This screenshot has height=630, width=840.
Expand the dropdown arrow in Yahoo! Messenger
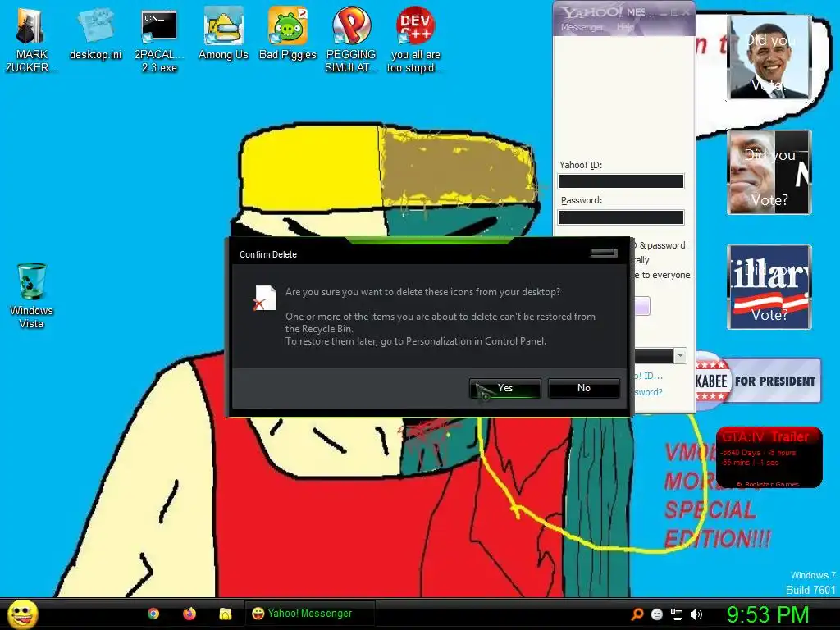tap(680, 356)
